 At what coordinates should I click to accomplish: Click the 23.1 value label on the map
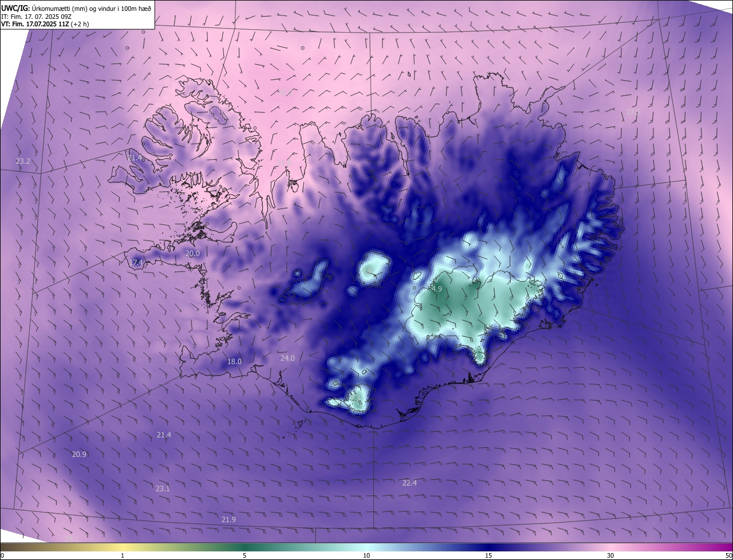pos(163,488)
